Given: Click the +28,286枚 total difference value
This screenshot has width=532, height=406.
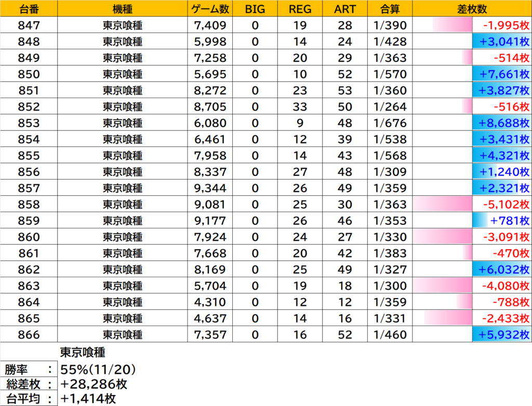Looking at the screenshot, I should (x=95, y=385).
